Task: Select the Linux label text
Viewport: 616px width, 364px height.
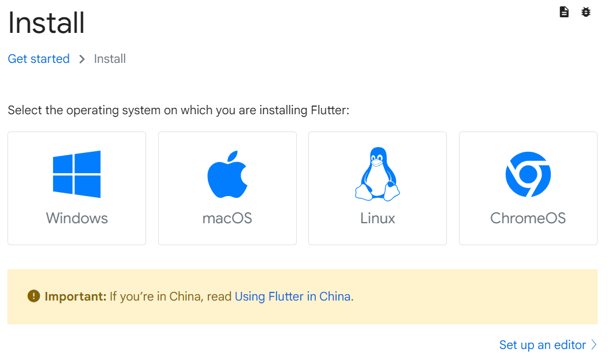Action: 378,218
